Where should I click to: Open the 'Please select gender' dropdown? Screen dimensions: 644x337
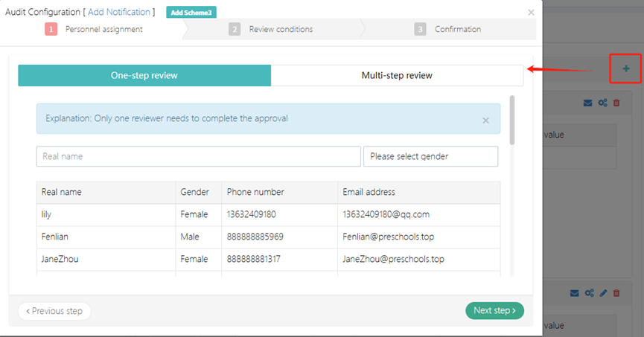[430, 156]
